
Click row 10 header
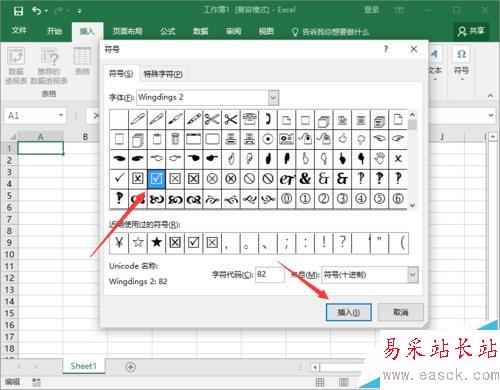[9, 254]
